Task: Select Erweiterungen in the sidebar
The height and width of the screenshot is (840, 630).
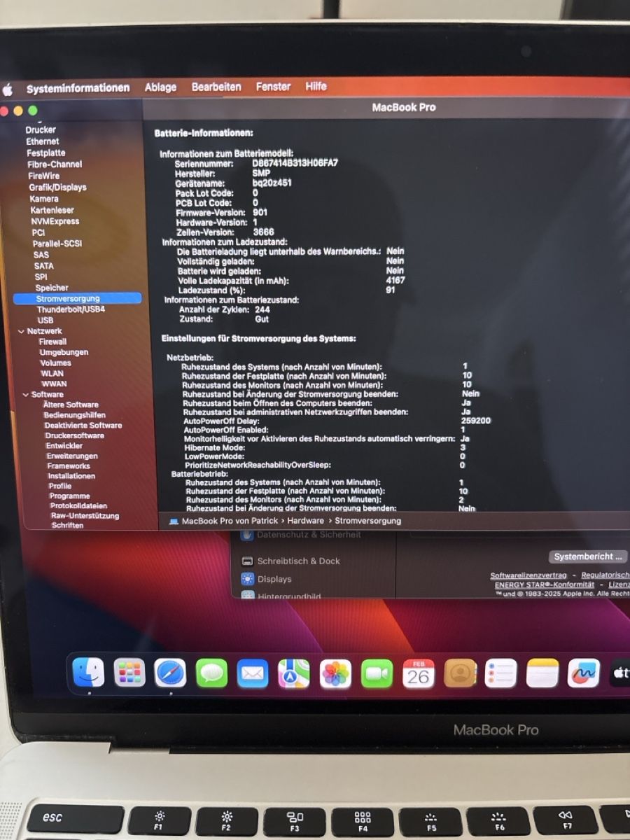Action: [72, 456]
